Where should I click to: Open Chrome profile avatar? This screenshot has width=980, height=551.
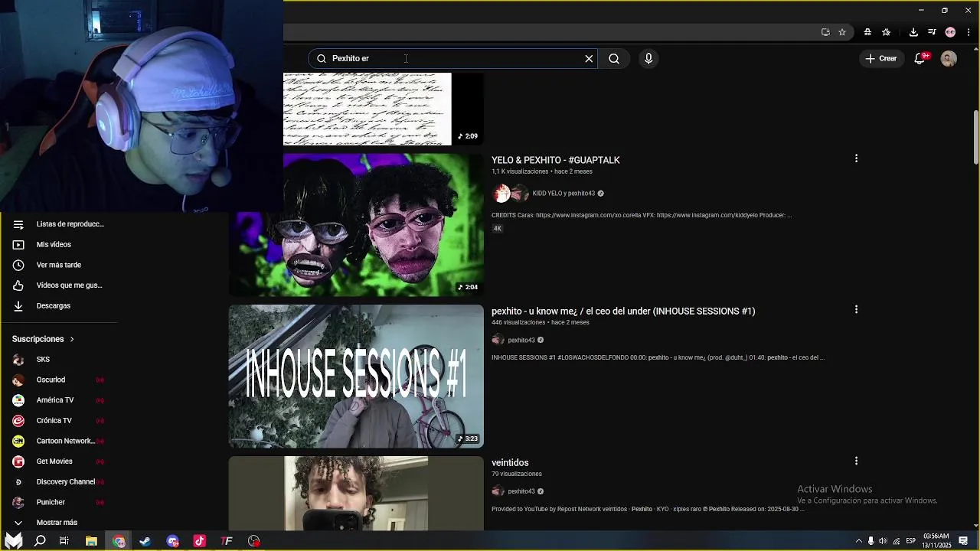[x=950, y=32]
